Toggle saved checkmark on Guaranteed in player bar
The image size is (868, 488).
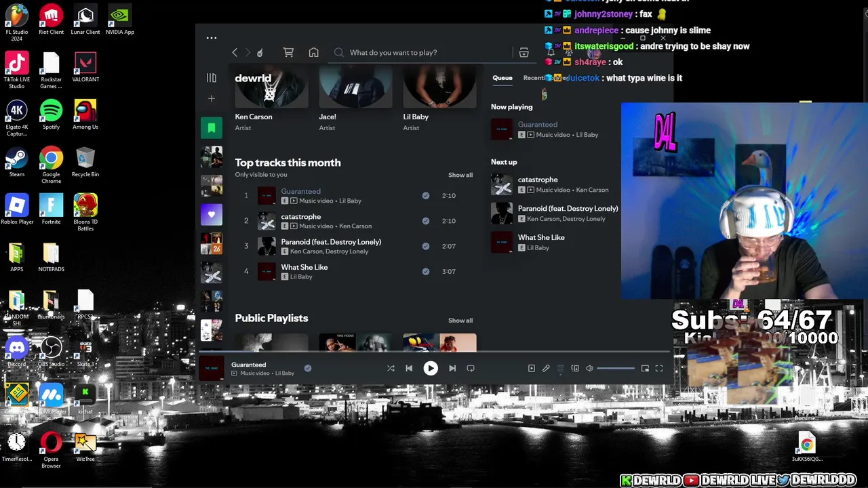(x=308, y=368)
